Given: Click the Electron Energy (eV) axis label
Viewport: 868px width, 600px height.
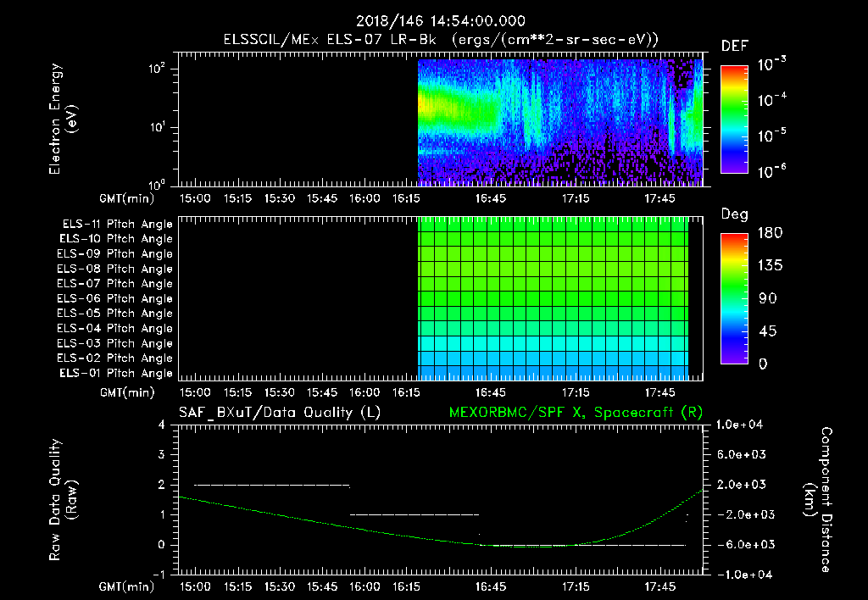Looking at the screenshot, I should (63, 119).
